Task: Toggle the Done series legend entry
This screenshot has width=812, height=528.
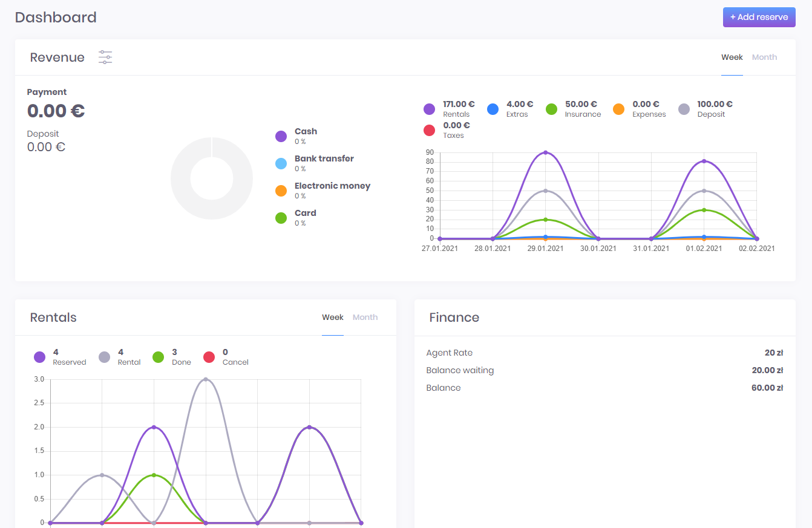Action: pyautogui.click(x=172, y=357)
